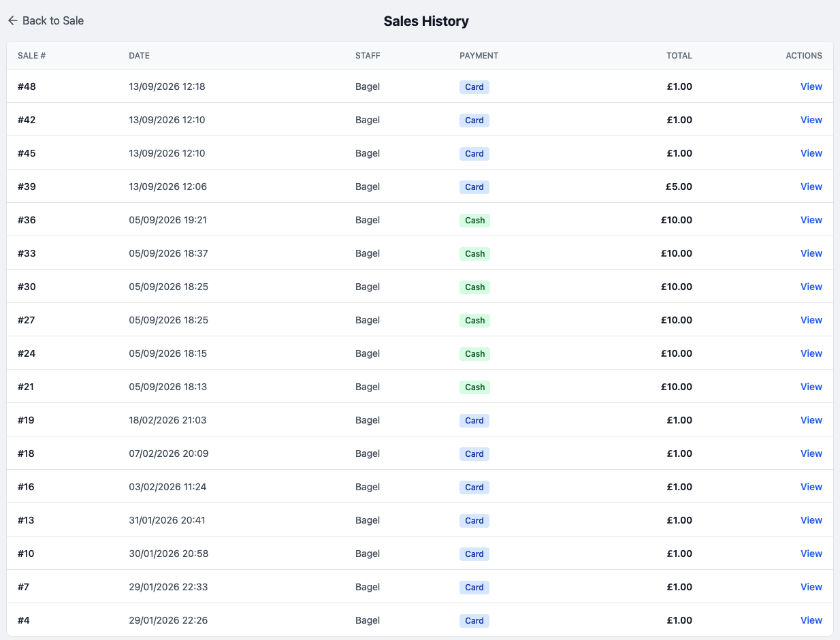840x640 pixels.
Task: Go back using Back to Sale link
Action: click(x=46, y=20)
